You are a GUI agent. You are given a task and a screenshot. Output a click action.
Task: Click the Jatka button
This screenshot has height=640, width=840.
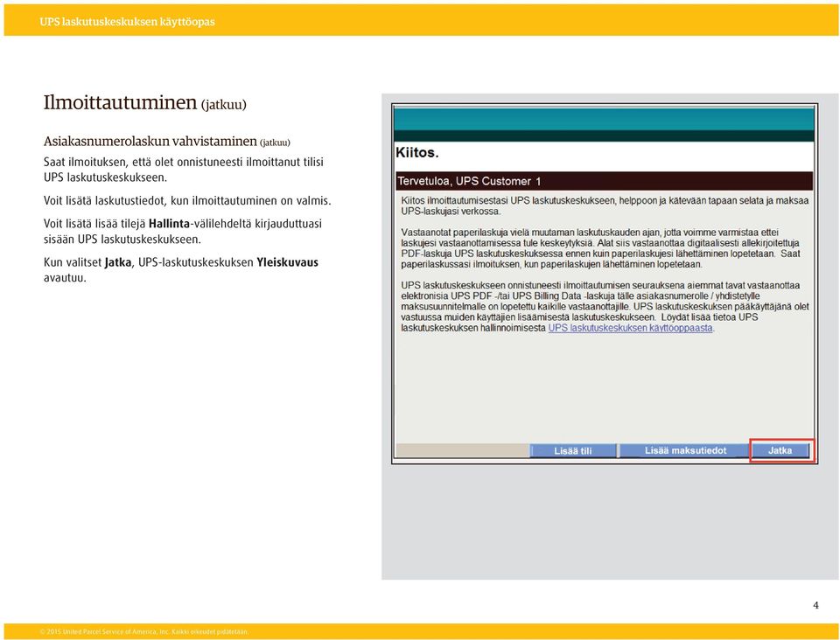(780, 450)
